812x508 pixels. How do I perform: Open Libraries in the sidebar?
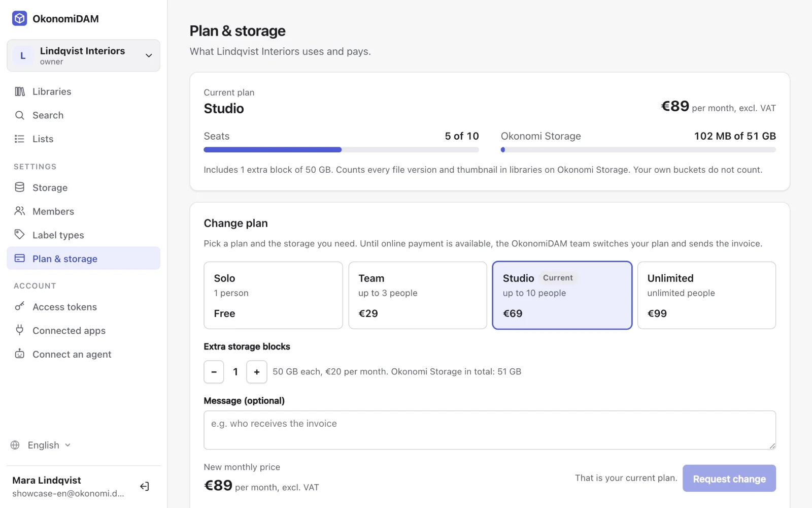pyautogui.click(x=83, y=91)
